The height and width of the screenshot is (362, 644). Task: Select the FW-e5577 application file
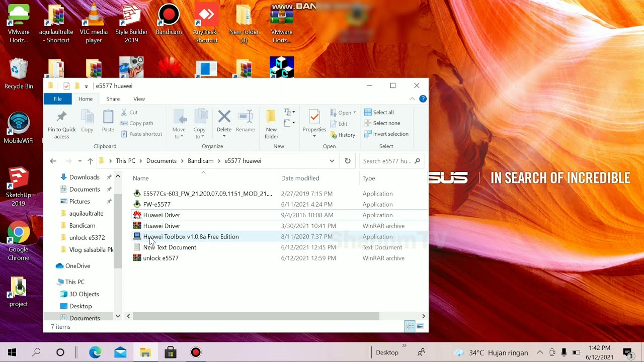tap(156, 205)
